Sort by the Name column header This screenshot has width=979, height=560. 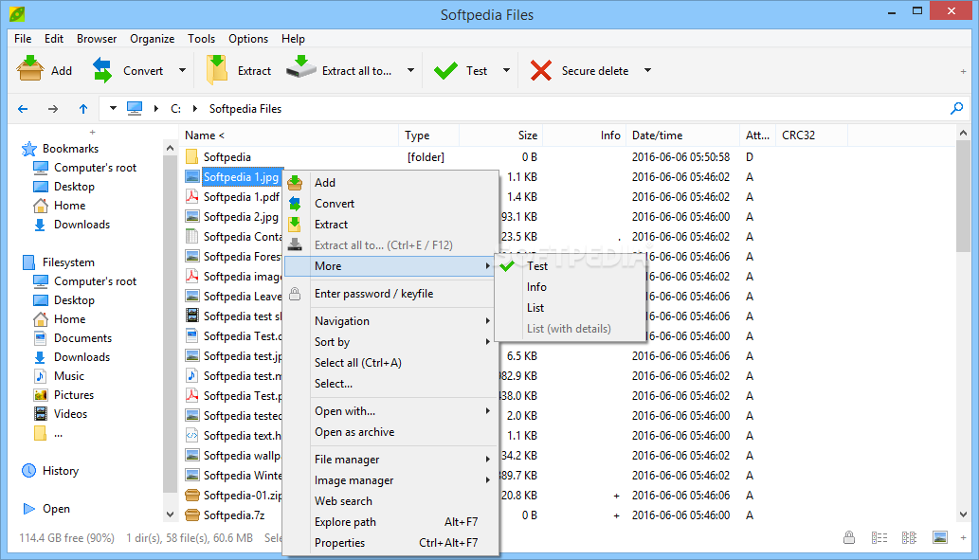[x=290, y=135]
